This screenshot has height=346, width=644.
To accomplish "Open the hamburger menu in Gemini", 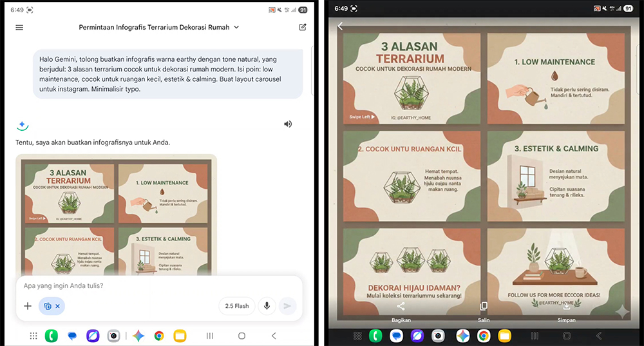I will tap(19, 28).
